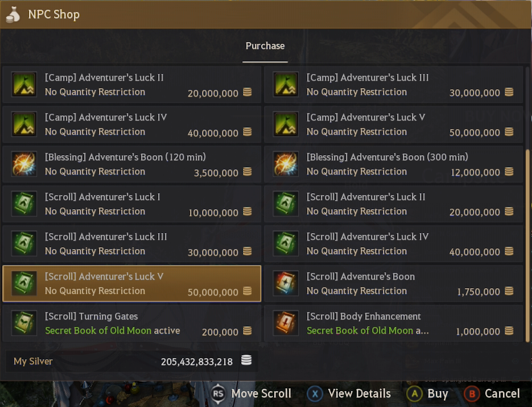Screen dimensions: 532x407
Task: Click the [Camp] Adventurer's Luck II tent icon
Action: pyautogui.click(x=24, y=85)
